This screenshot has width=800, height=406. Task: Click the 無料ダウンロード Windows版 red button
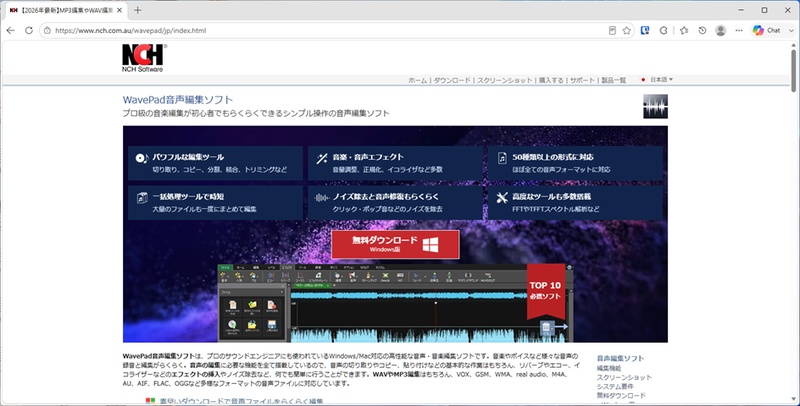pos(395,245)
